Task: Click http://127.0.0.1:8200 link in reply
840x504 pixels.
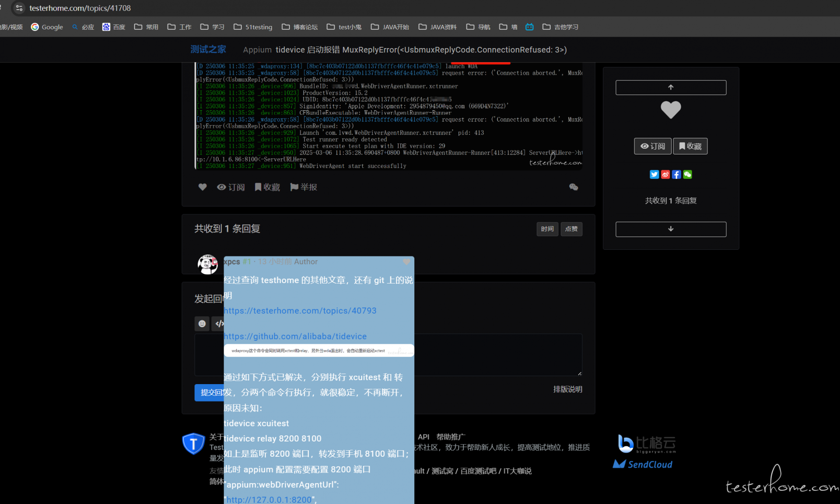Action: (x=269, y=500)
